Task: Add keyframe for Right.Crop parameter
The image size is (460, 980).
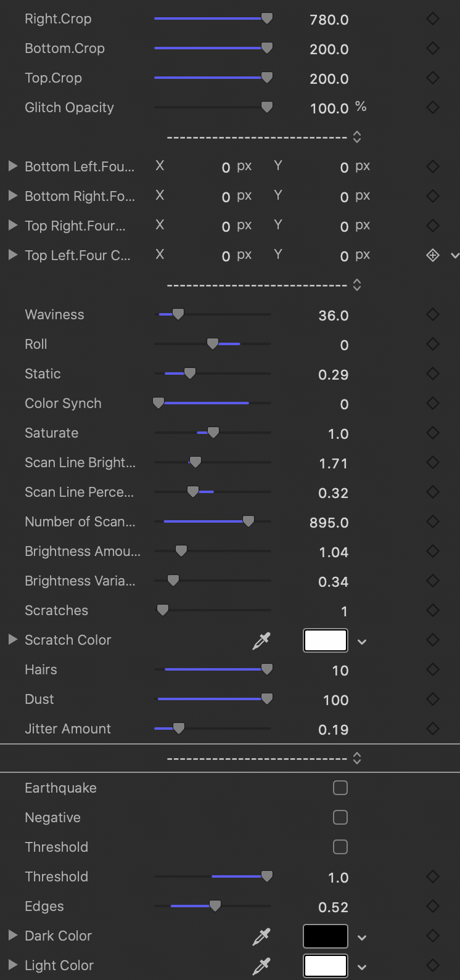Action: click(x=433, y=19)
